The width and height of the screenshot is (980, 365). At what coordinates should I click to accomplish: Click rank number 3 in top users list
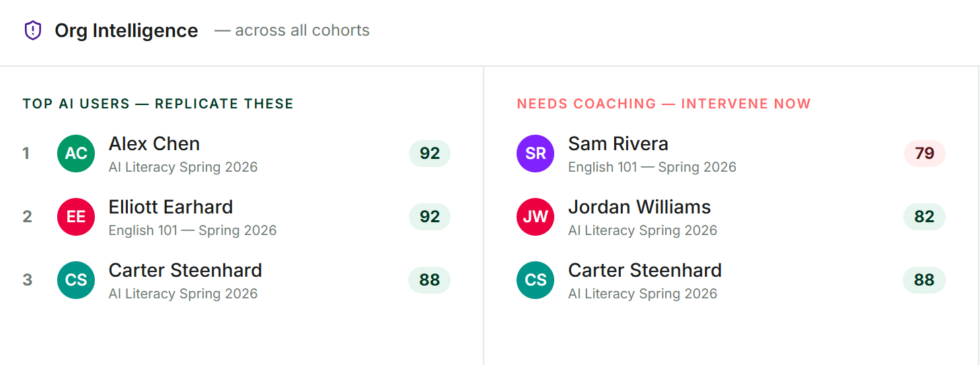[28, 280]
